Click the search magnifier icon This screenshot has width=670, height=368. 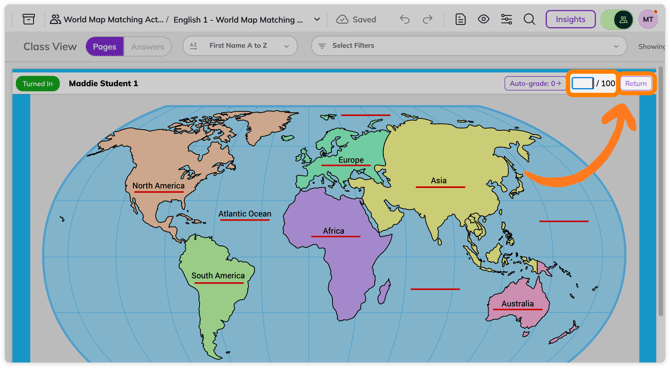[529, 19]
